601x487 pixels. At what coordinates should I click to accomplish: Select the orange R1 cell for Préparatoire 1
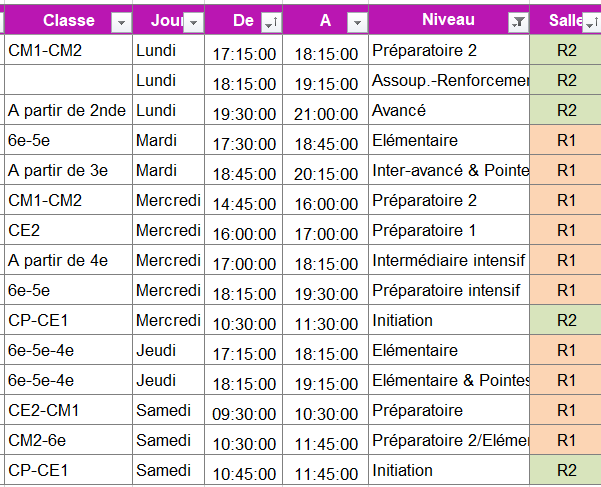tap(565, 230)
